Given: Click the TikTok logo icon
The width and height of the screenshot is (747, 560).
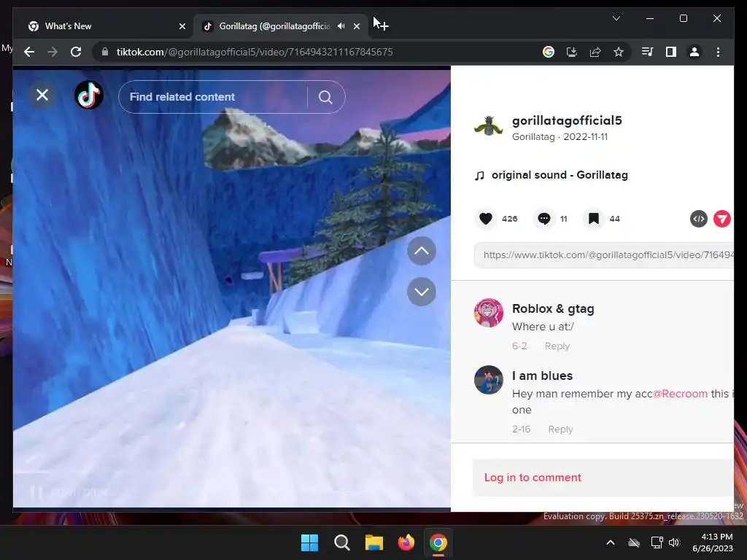Looking at the screenshot, I should point(89,96).
